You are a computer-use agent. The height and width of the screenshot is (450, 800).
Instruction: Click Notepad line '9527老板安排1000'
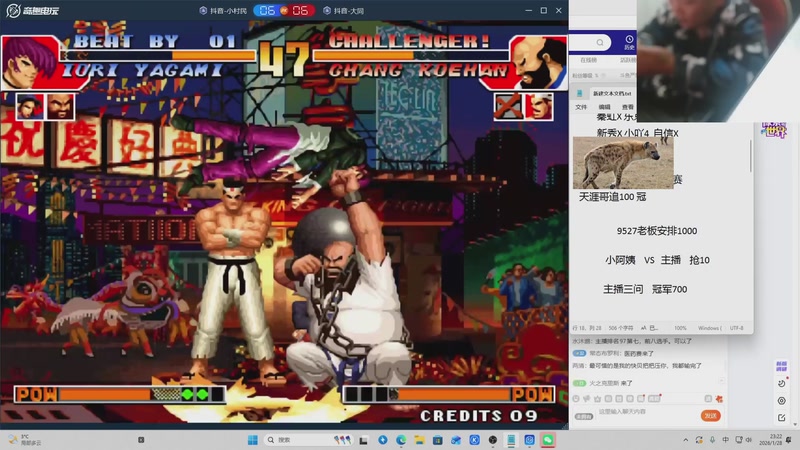pos(657,231)
